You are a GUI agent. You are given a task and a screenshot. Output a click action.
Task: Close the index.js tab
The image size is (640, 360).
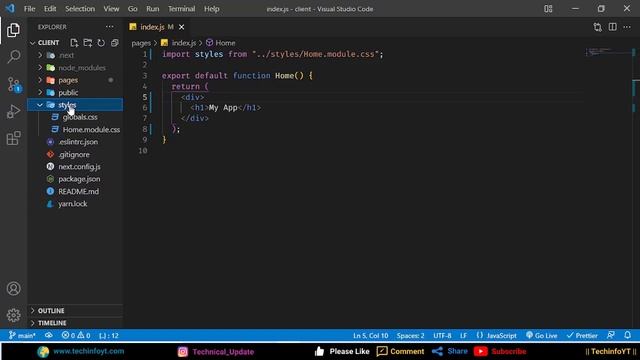click(181, 27)
